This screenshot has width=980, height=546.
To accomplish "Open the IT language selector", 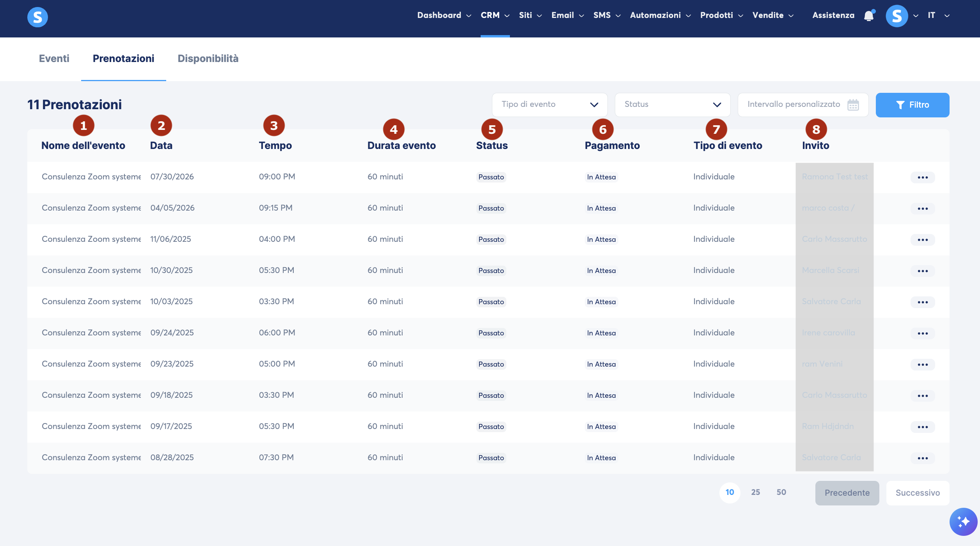I will (x=938, y=15).
